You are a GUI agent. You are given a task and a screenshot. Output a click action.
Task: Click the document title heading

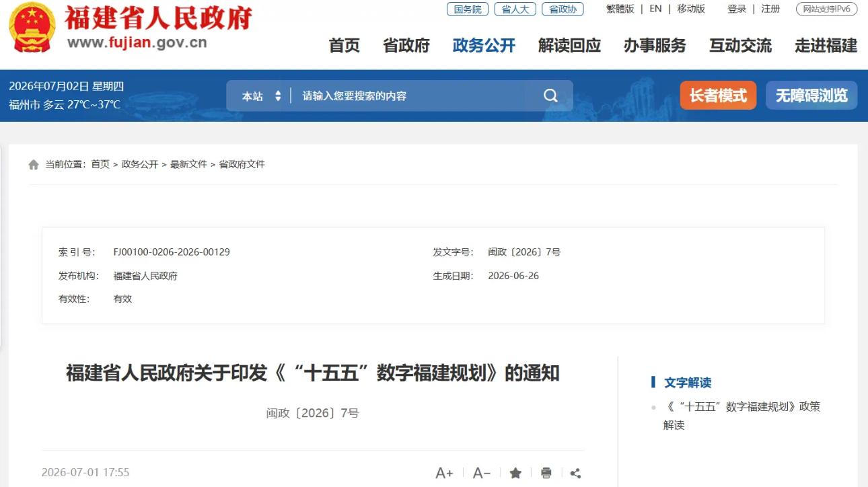pos(313,373)
